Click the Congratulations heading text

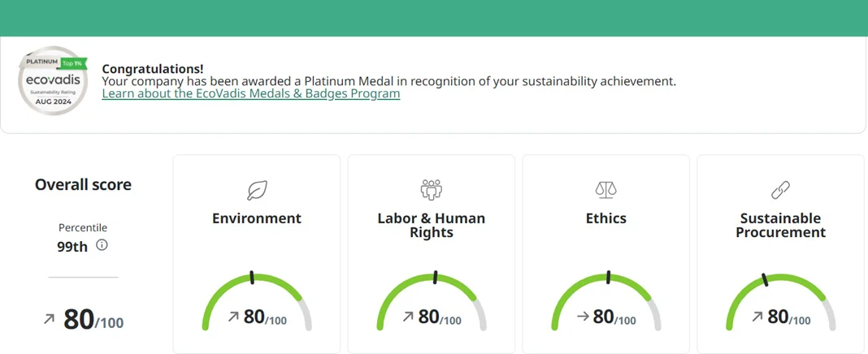153,68
